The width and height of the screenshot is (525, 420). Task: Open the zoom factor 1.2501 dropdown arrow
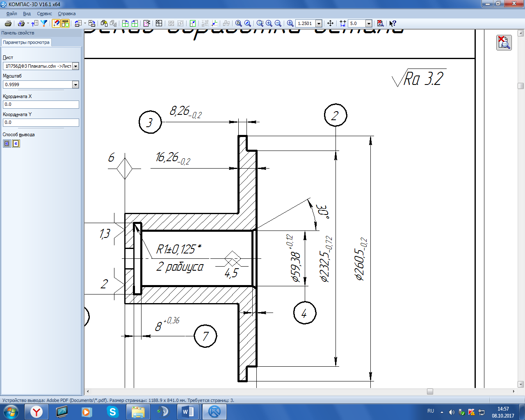[x=319, y=23]
